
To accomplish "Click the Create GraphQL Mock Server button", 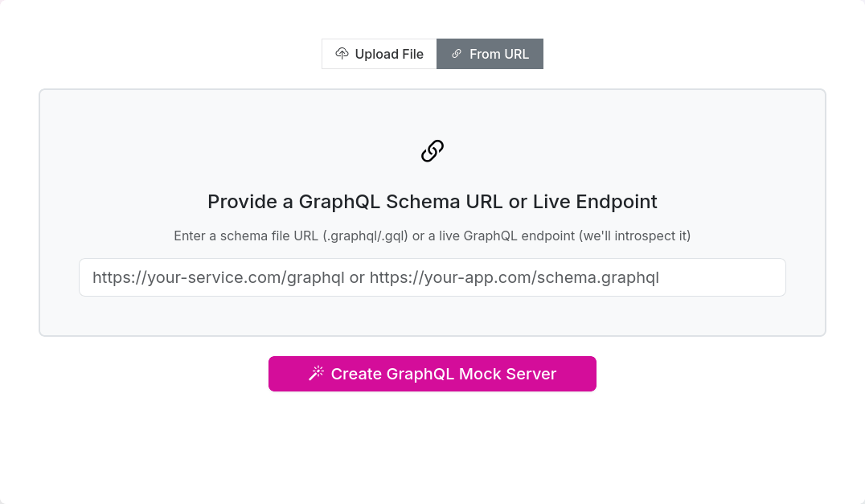I will point(432,373).
